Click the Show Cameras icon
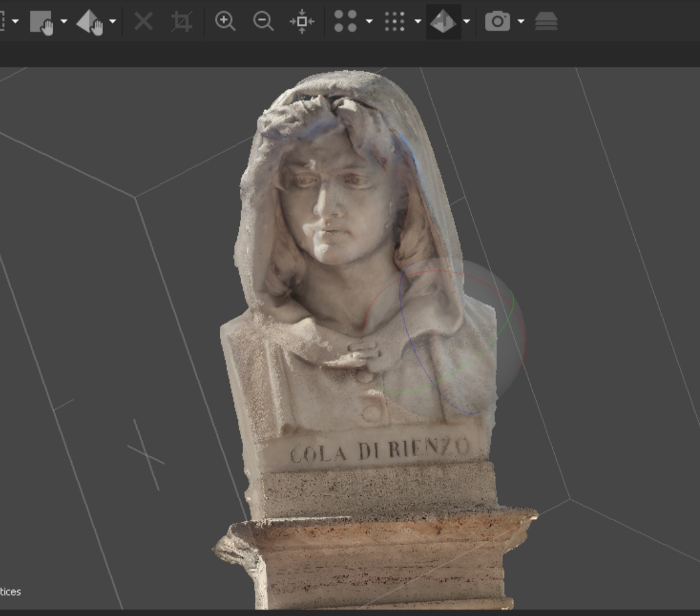 497,21
